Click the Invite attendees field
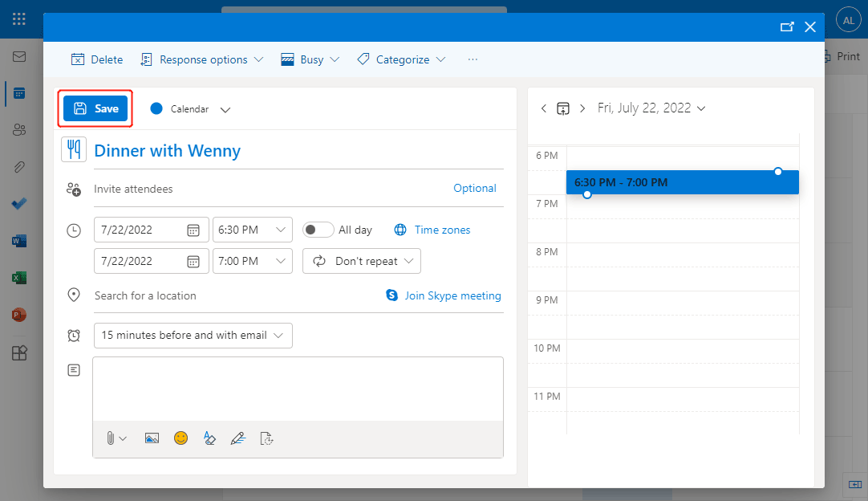Image resolution: width=868 pixels, height=501 pixels. [x=271, y=189]
